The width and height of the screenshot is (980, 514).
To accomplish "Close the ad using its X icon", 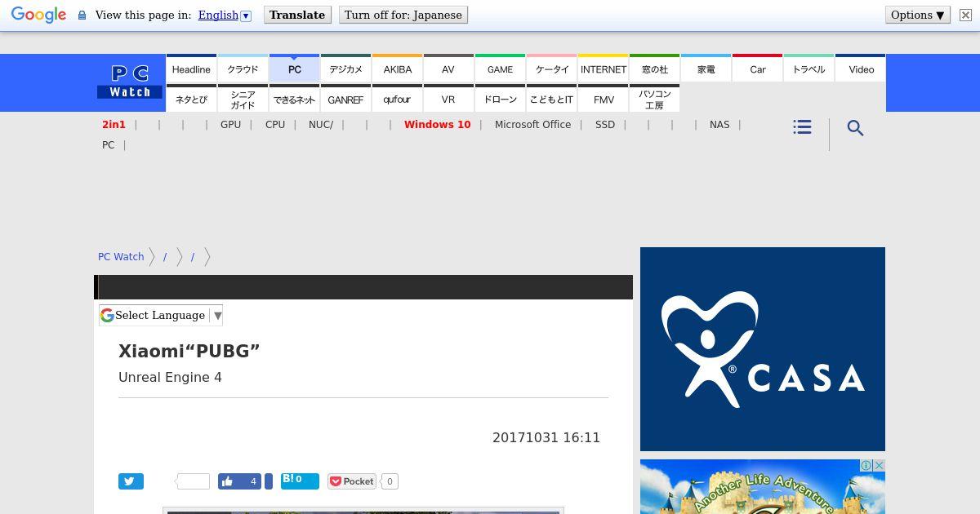I will coord(880,465).
